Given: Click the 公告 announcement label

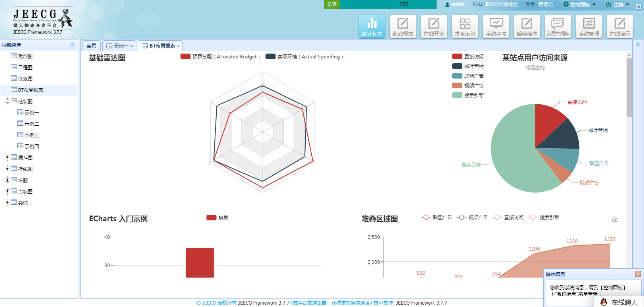Looking at the screenshot, I should point(332,4).
